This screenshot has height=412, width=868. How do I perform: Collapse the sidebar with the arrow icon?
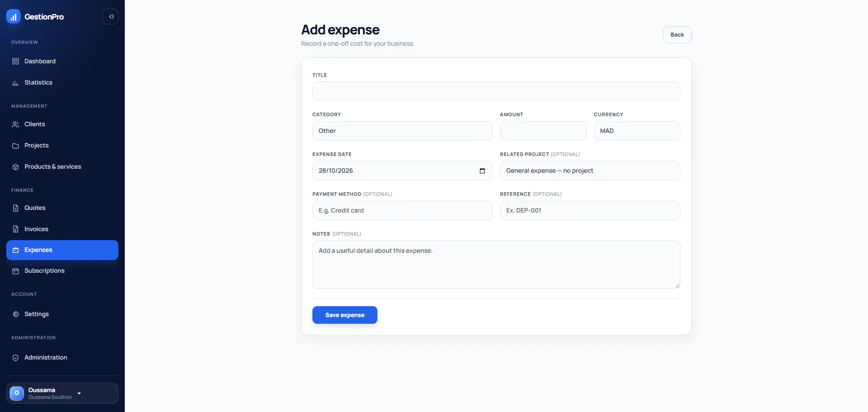point(111,17)
